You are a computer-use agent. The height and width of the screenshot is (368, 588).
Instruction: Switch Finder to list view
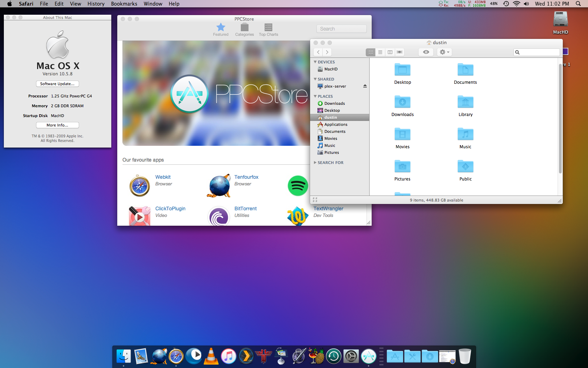pos(380,52)
